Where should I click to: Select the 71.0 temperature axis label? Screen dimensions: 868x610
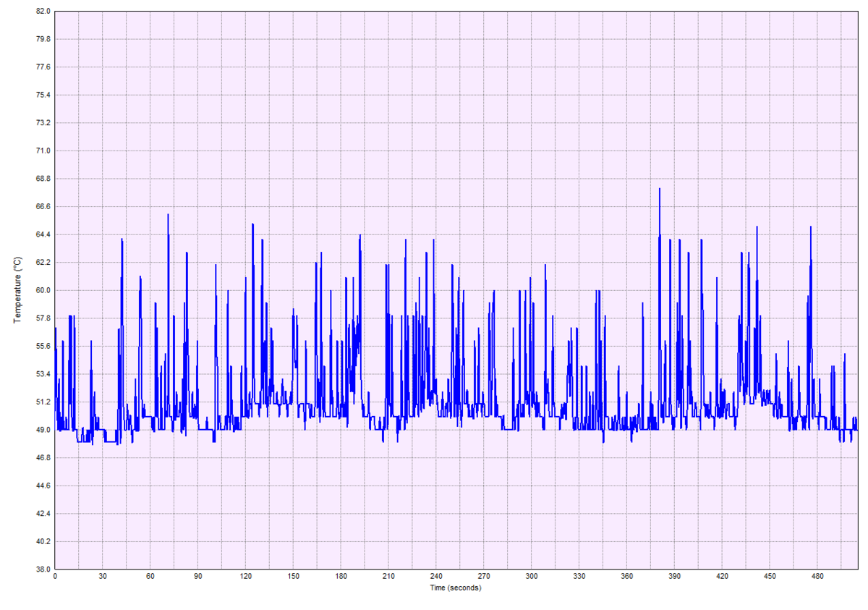pos(43,151)
